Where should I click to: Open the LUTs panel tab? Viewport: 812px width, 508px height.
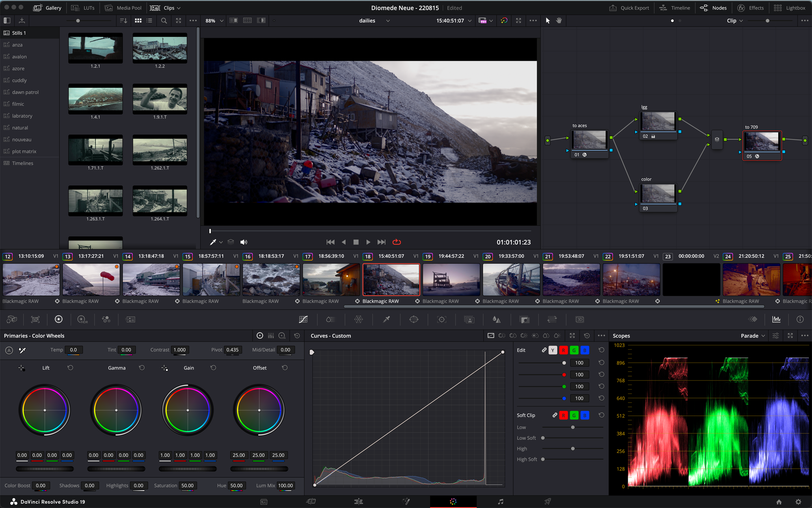click(x=83, y=8)
